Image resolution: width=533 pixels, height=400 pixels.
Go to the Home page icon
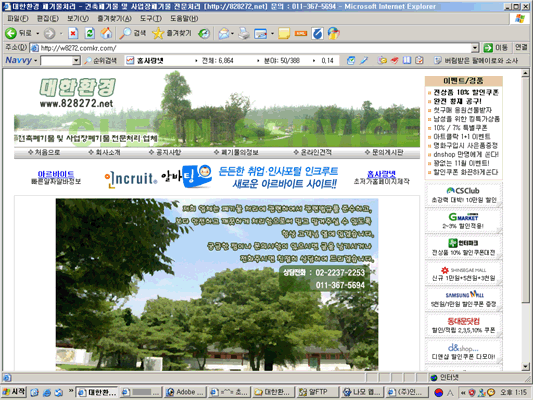[x=106, y=33]
